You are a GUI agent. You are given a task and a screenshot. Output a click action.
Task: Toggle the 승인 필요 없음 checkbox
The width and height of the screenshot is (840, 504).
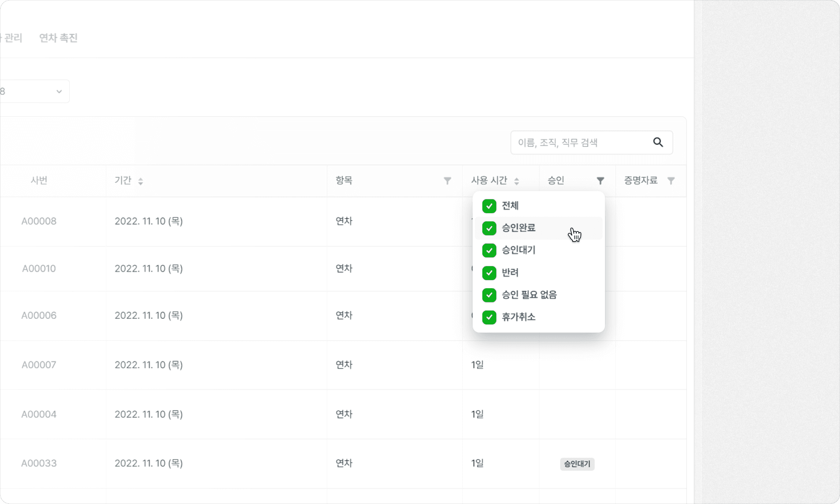pyautogui.click(x=489, y=295)
